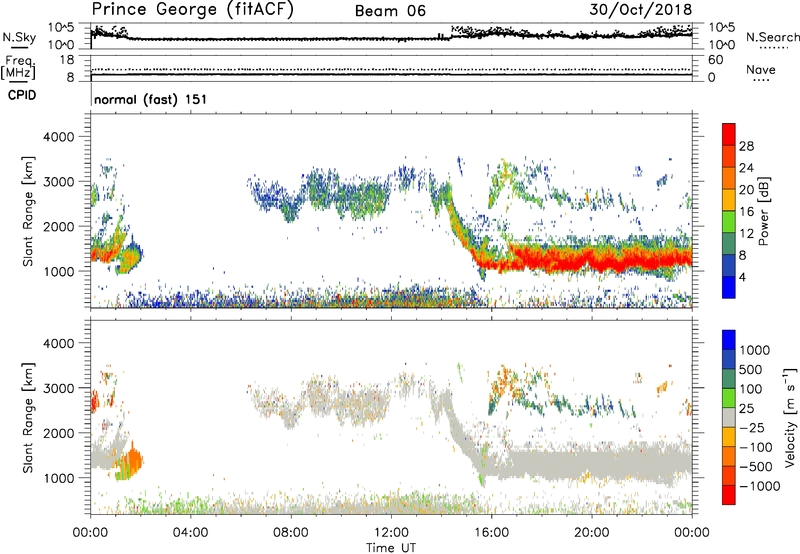Screen dimensions: 800x554
Task: Click the orange velocity patch near 1000 km
Action: click(134, 460)
